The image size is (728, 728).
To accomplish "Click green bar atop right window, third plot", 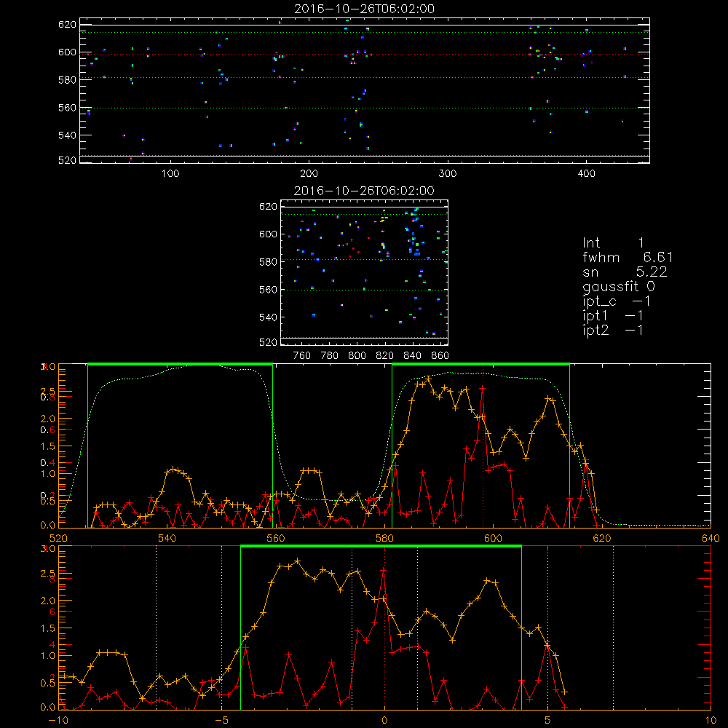I will pos(480,364).
